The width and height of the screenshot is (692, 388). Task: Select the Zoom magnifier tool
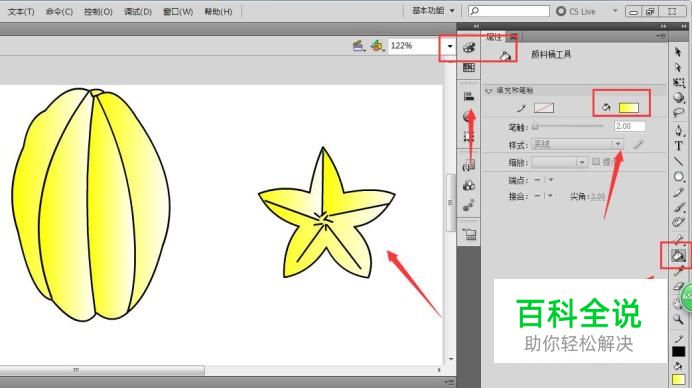pos(678,319)
